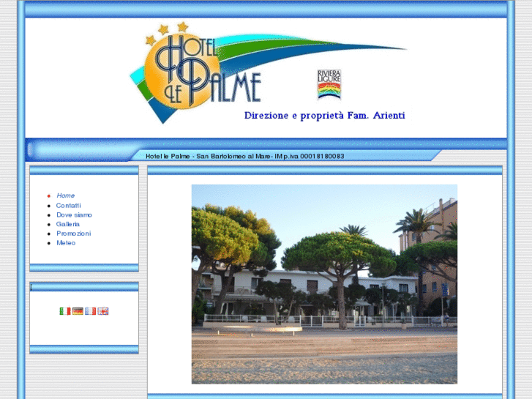This screenshot has height=399, width=532.
Task: Switch the site to the German flag
Action: click(x=78, y=311)
